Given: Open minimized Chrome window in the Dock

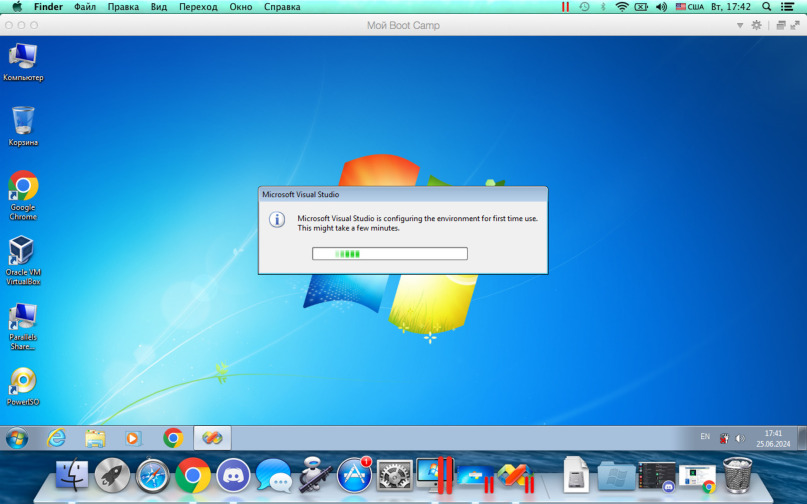Looking at the screenshot, I should 697,478.
